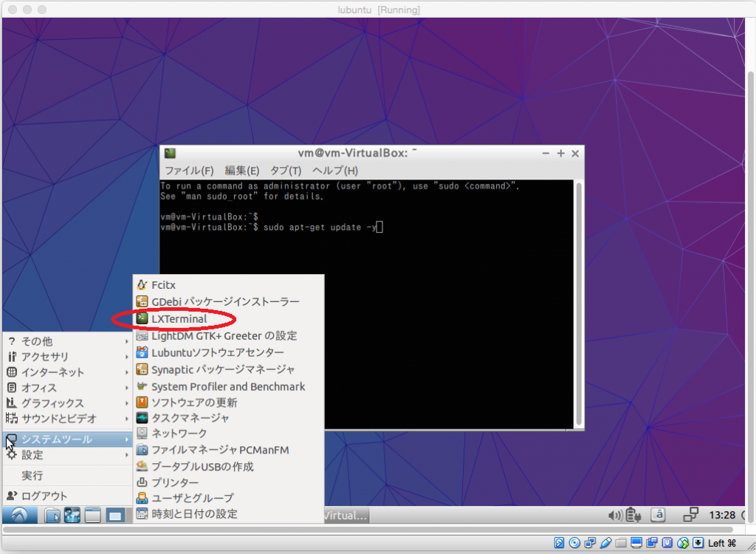
Task: Click the keyboard layout indicator in the tray
Action: coord(657,515)
